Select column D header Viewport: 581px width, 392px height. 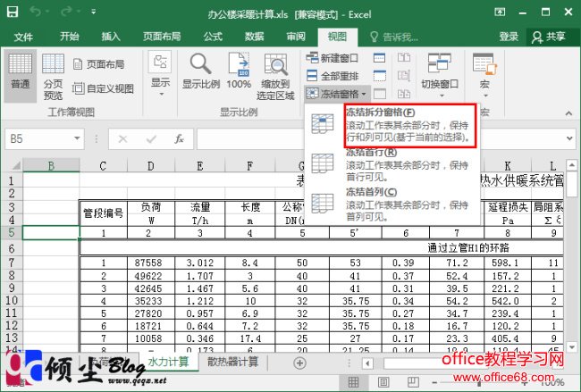tap(150, 165)
